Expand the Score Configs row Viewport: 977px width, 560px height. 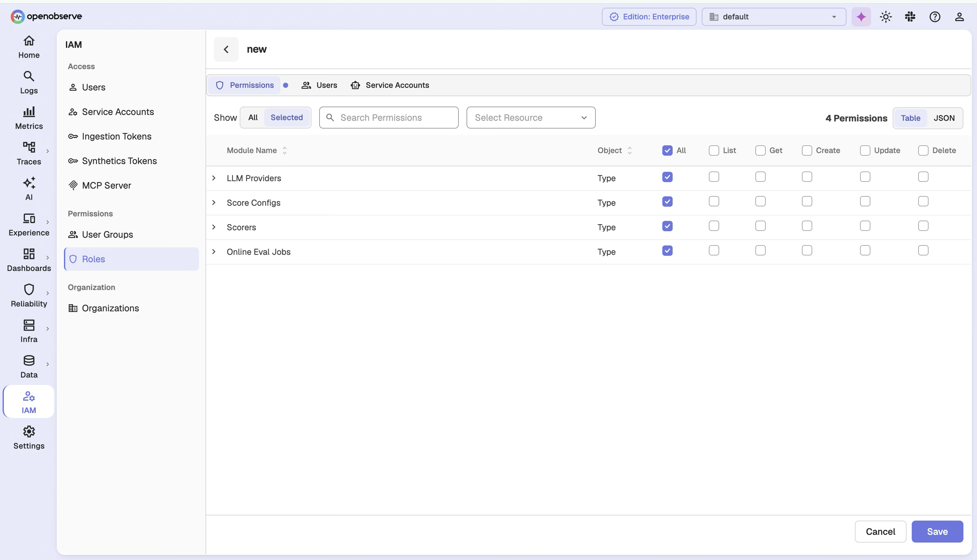pyautogui.click(x=214, y=203)
